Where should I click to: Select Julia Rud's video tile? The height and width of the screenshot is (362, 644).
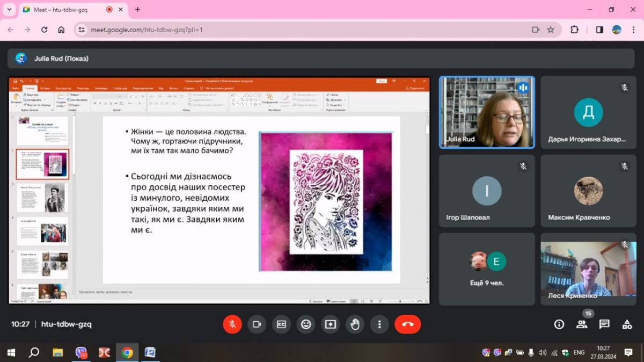point(487,112)
